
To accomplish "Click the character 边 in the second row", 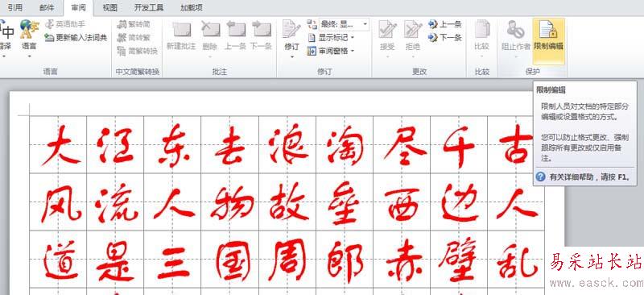I will click(x=460, y=203).
